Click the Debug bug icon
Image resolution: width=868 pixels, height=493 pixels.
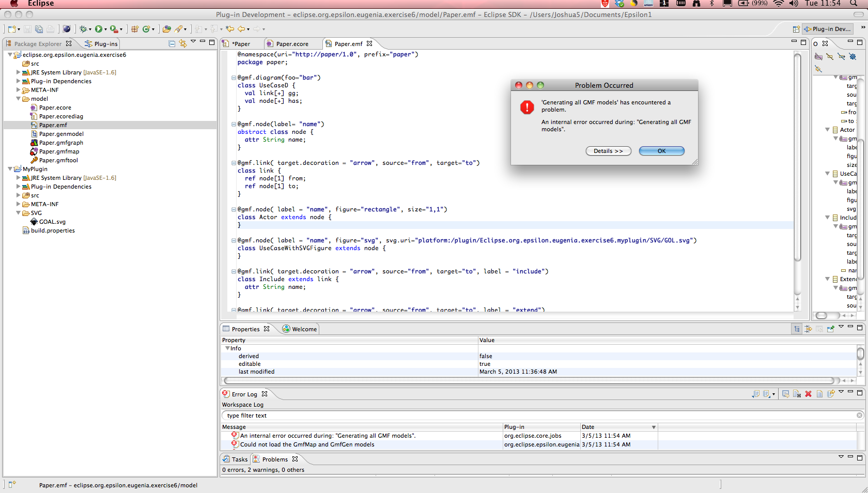pos(83,29)
